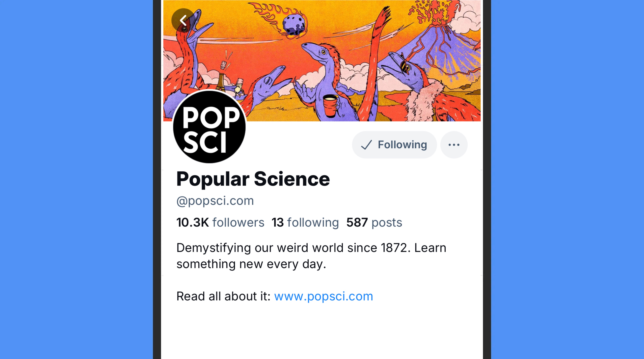Click the POP SCI profile avatar
This screenshot has width=644, height=359.
point(209,127)
